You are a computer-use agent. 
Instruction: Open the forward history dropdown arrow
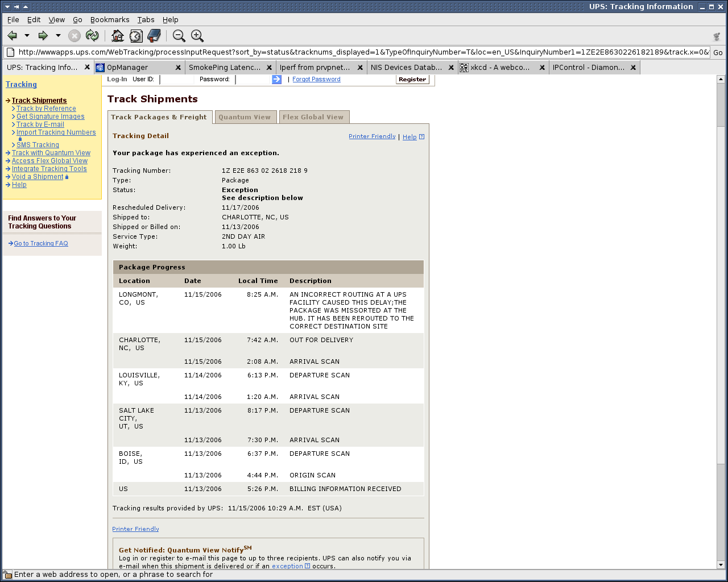58,36
